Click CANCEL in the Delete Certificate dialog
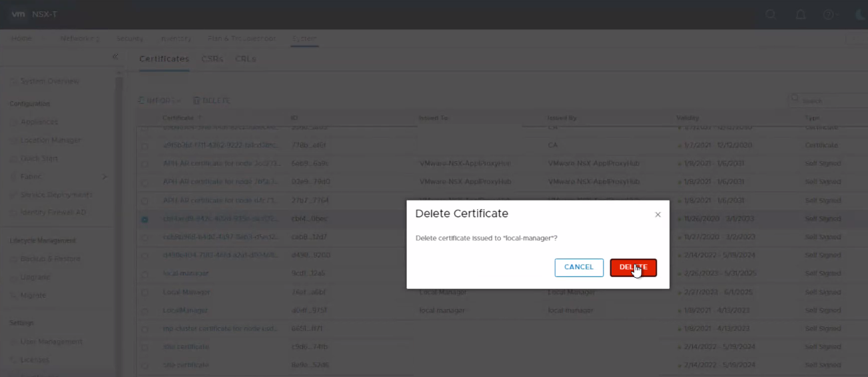The width and height of the screenshot is (868, 377). pos(579,267)
